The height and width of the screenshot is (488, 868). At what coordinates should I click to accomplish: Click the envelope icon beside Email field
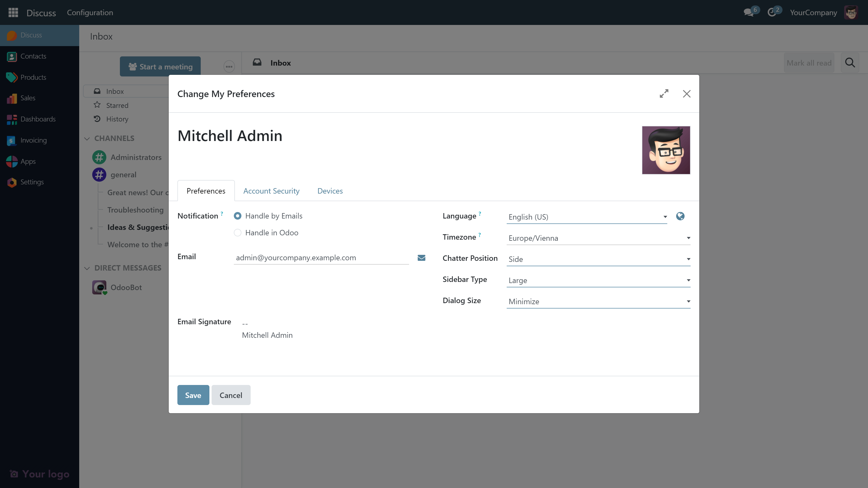pyautogui.click(x=421, y=258)
